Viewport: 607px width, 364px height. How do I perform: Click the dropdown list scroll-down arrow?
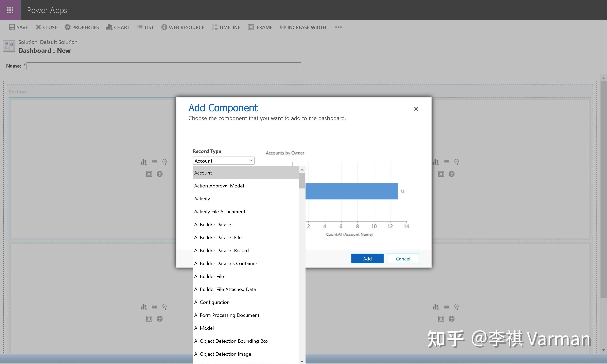[x=302, y=362]
